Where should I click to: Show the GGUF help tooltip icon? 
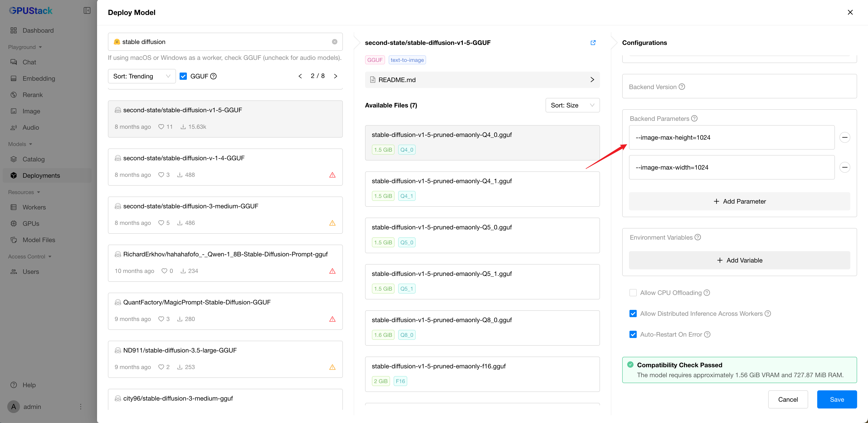[x=213, y=76]
